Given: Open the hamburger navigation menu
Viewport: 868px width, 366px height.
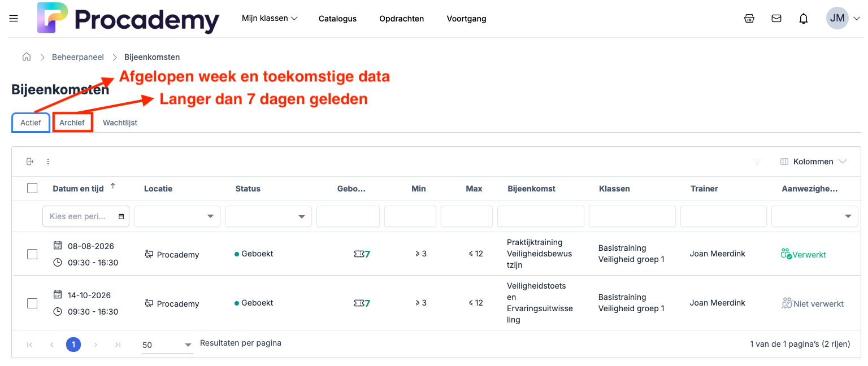Looking at the screenshot, I should 14,19.
